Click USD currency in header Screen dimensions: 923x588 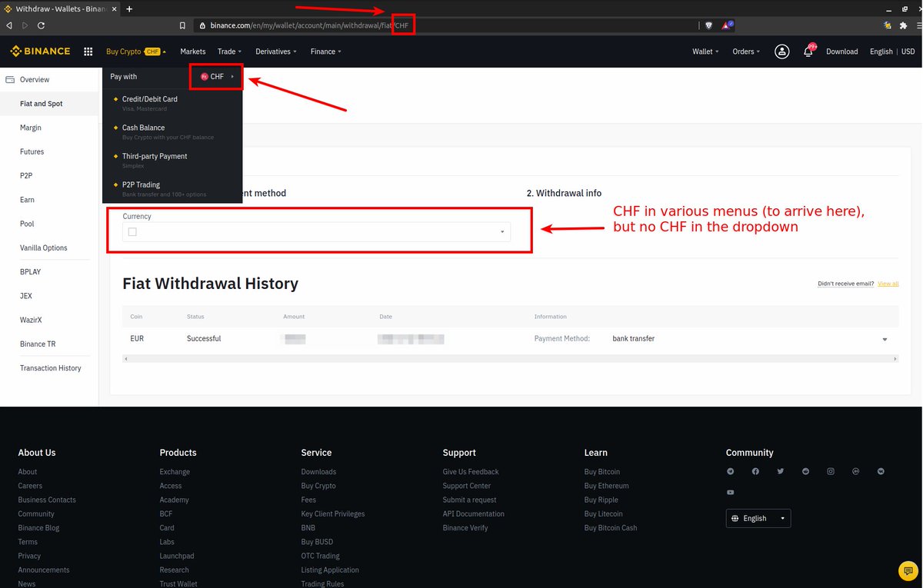pos(908,51)
